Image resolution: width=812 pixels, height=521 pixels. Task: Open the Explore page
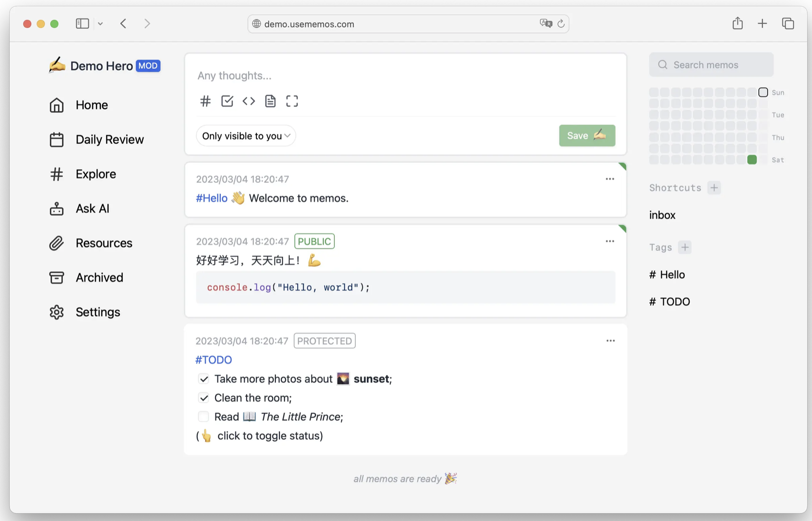(96, 174)
